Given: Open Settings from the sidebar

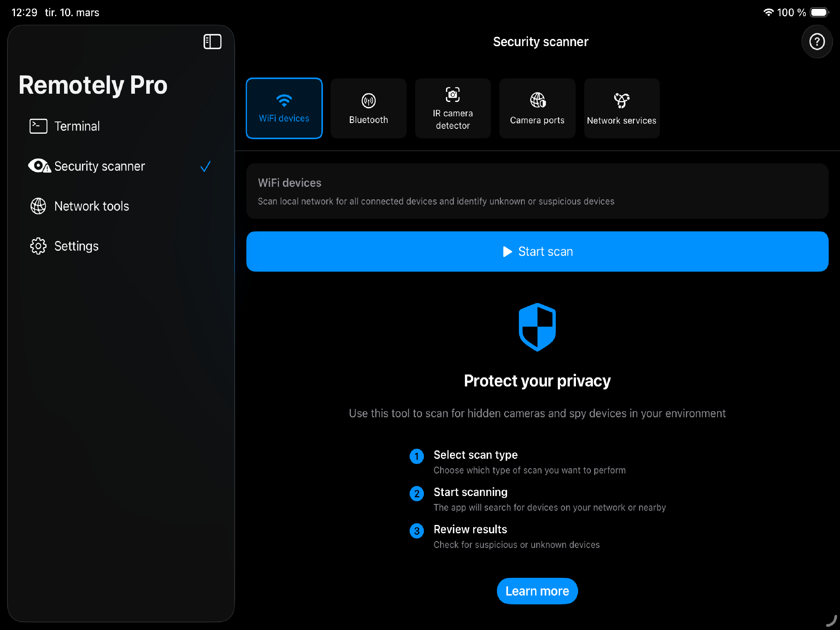Looking at the screenshot, I should click(x=121, y=246).
